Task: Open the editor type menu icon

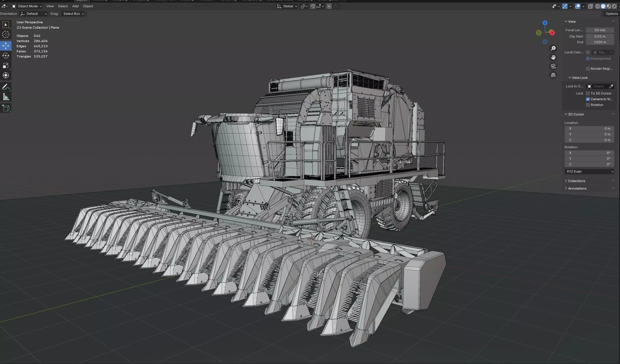Action: [x=5, y=6]
